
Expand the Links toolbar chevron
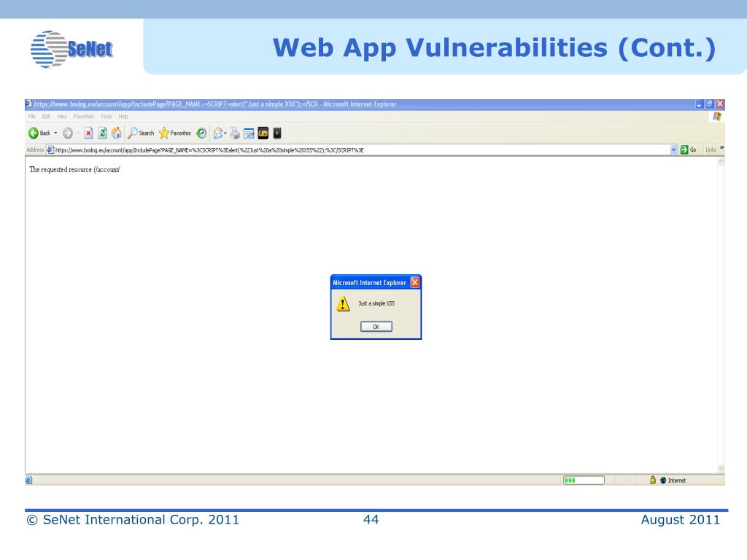pyautogui.click(x=721, y=147)
